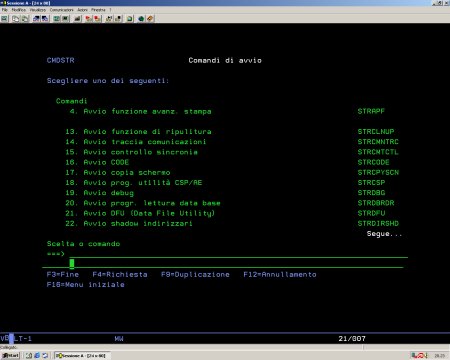450x360 pixels.
Task: Click the red system tray icon
Action: pos(421,356)
